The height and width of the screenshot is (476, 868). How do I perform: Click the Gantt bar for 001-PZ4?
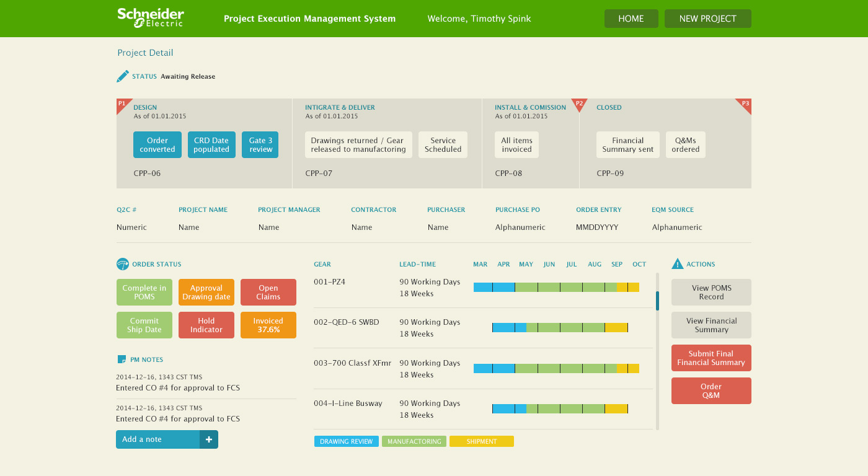click(557, 286)
